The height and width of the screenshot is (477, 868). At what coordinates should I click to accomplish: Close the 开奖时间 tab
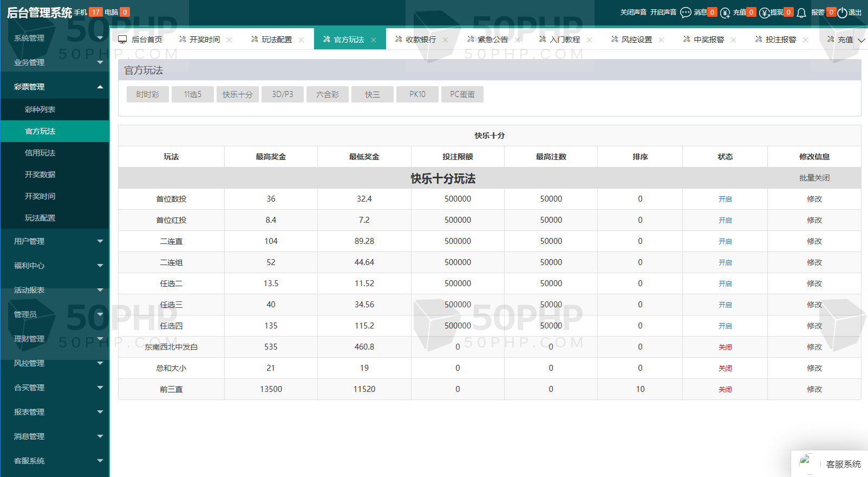[230, 40]
